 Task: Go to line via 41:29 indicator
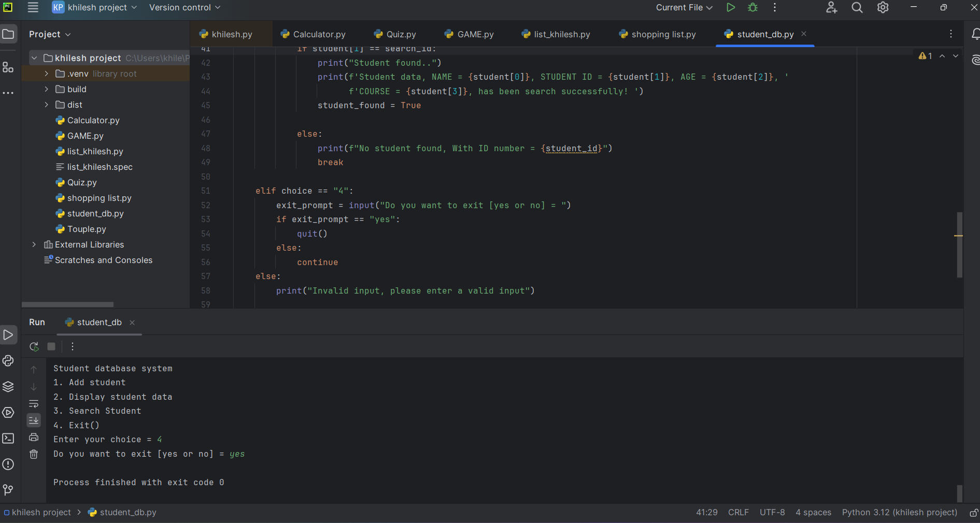tap(706, 513)
